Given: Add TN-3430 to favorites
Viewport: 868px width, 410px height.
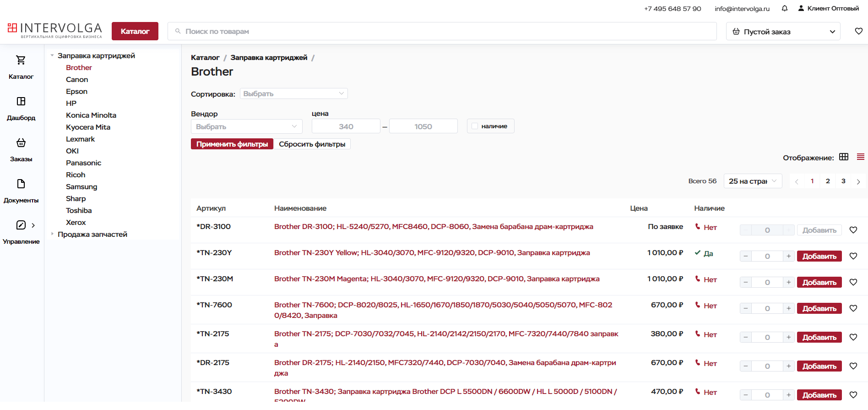Looking at the screenshot, I should click(853, 395).
